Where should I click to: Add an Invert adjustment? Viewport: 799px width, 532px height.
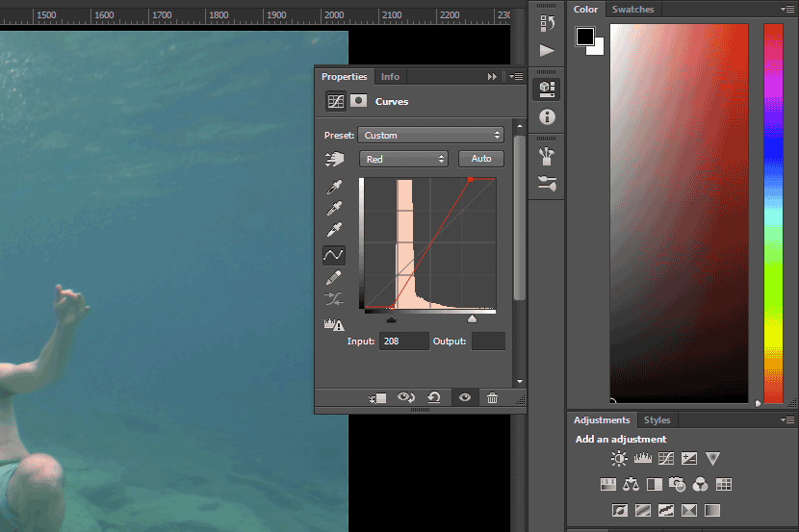[x=620, y=510]
